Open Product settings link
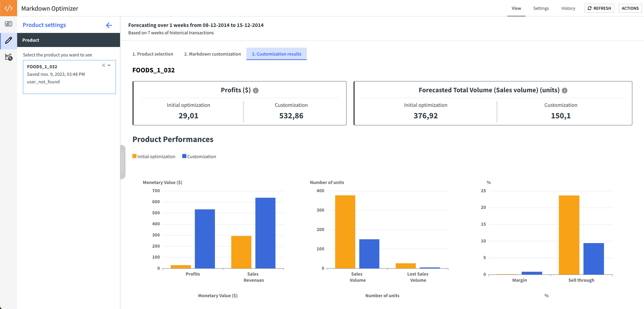 coord(44,25)
